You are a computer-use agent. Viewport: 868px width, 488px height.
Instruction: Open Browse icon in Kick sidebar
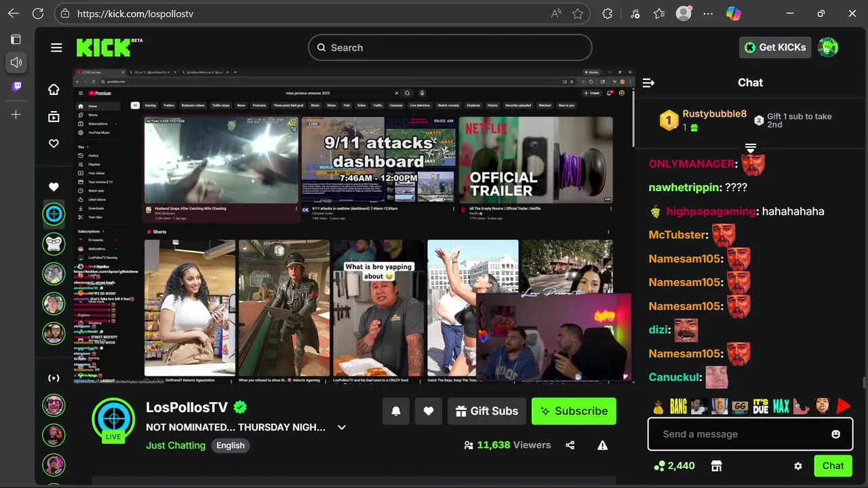tap(54, 117)
